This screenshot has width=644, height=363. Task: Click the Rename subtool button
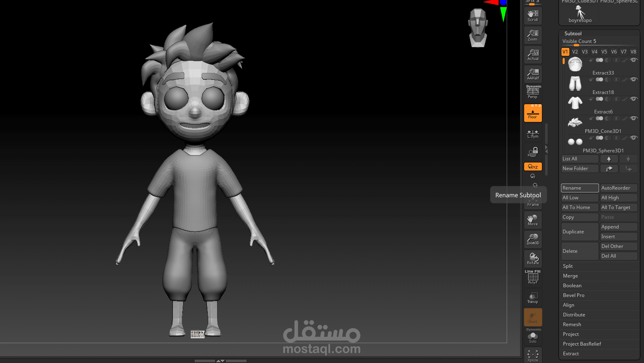[x=580, y=188]
